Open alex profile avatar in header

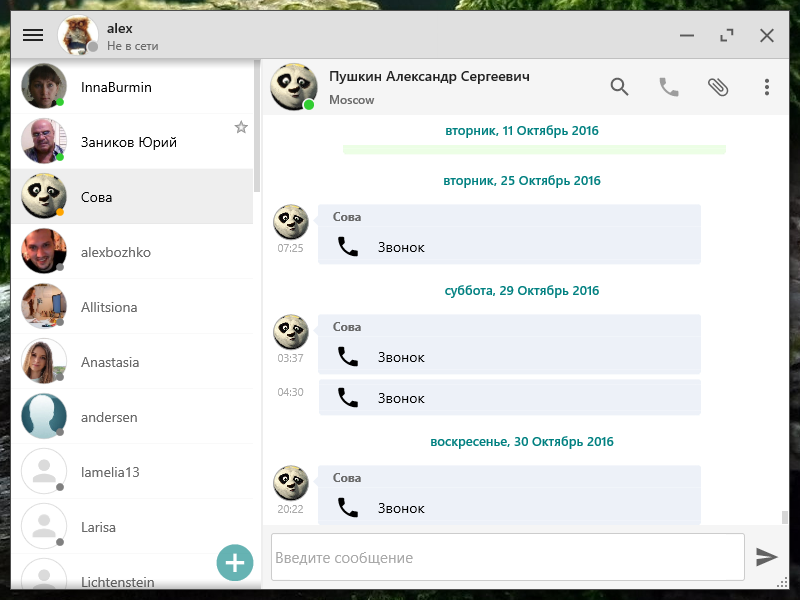78,35
